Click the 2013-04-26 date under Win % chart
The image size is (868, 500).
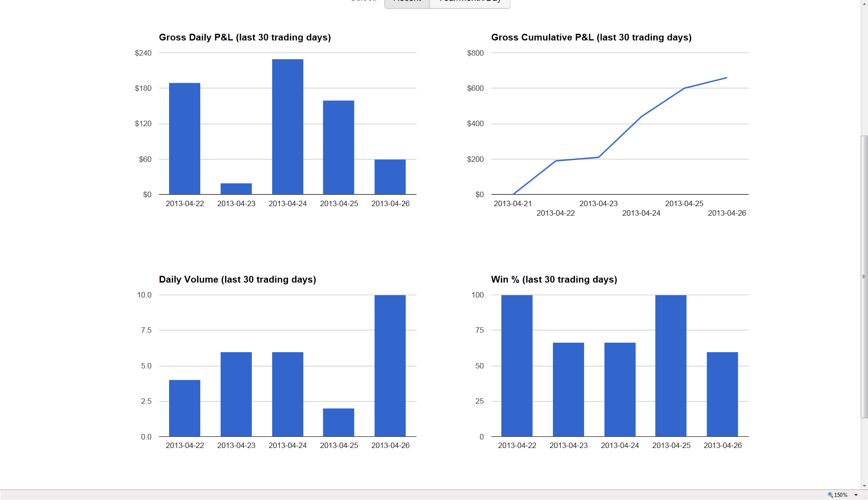tap(723, 445)
